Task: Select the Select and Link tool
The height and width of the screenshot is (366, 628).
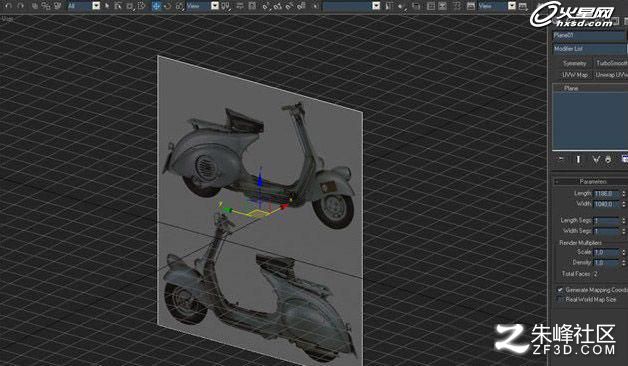Action: point(34,6)
